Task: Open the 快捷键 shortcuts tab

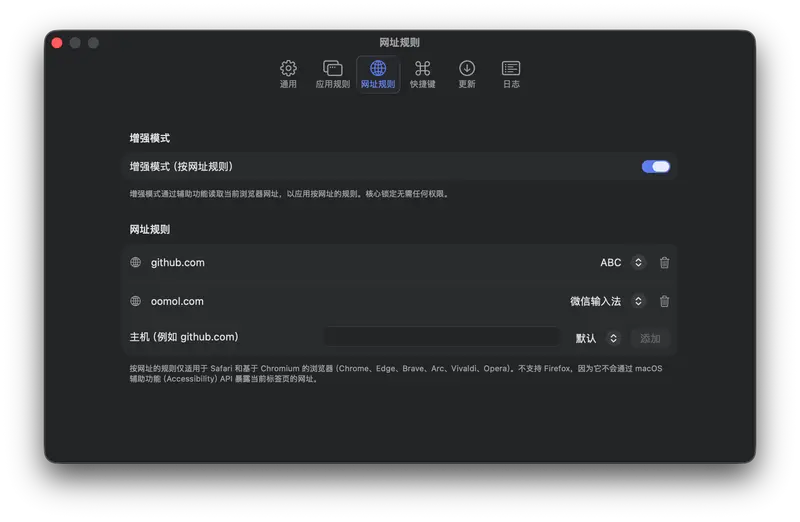Action: 422,74
